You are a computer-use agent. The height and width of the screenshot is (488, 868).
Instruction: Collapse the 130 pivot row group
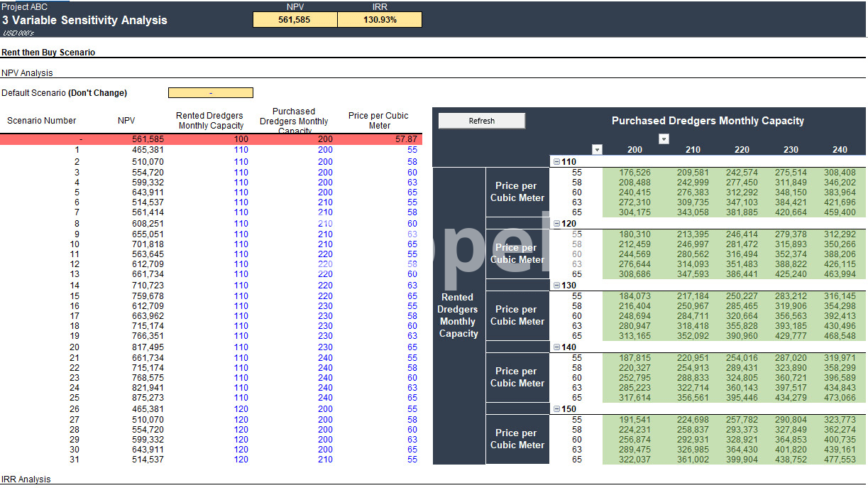[x=556, y=285]
